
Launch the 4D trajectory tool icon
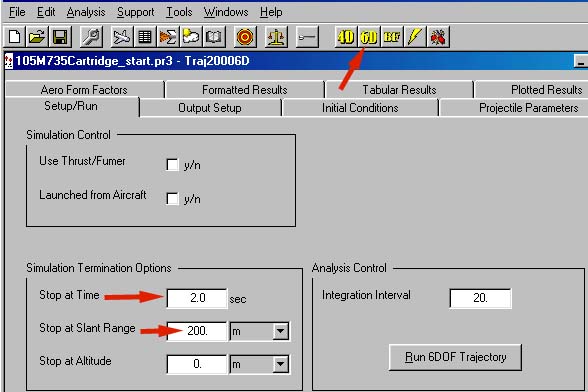point(346,37)
